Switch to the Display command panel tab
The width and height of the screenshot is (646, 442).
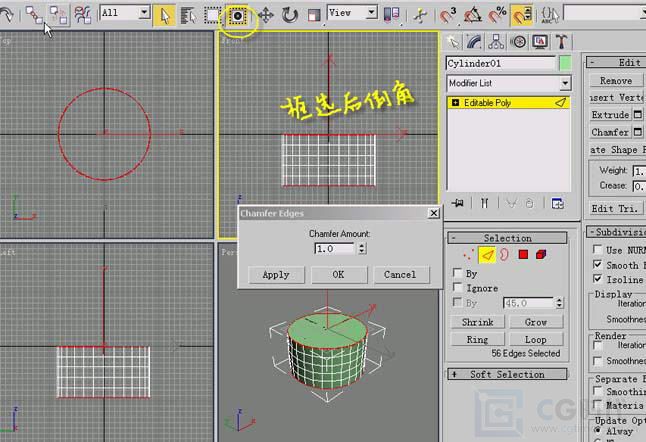click(x=540, y=42)
